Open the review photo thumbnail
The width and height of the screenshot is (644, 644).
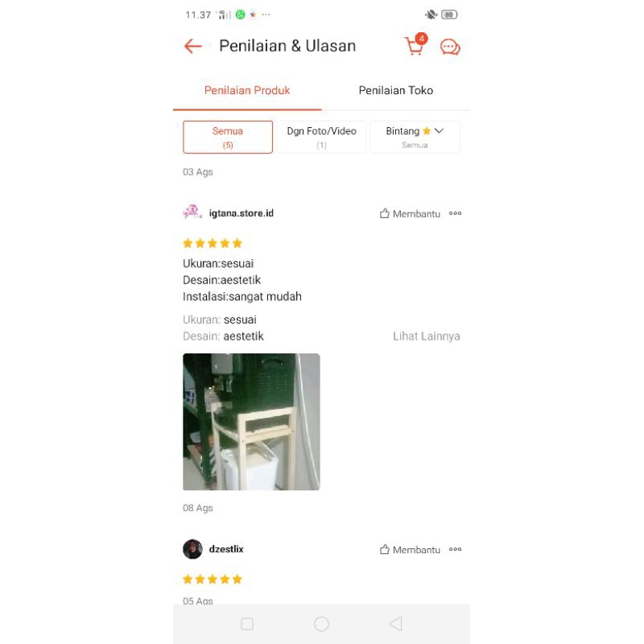click(x=251, y=422)
